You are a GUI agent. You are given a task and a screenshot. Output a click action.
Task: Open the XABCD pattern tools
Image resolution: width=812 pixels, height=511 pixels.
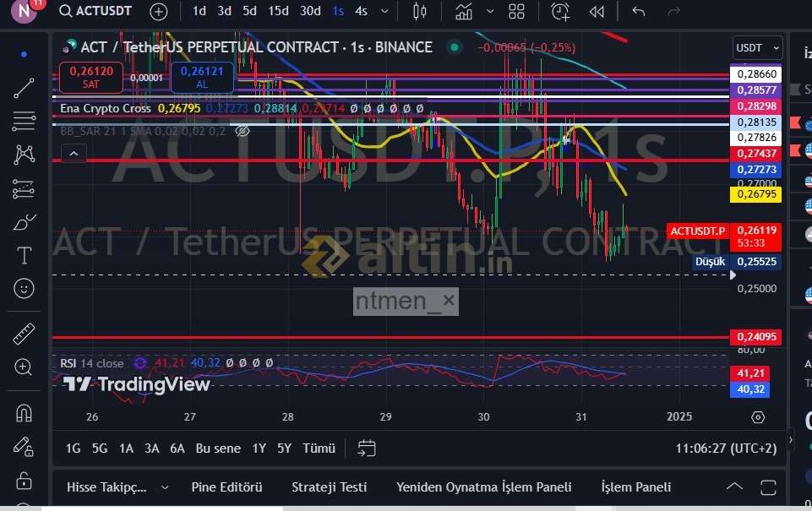click(x=24, y=155)
